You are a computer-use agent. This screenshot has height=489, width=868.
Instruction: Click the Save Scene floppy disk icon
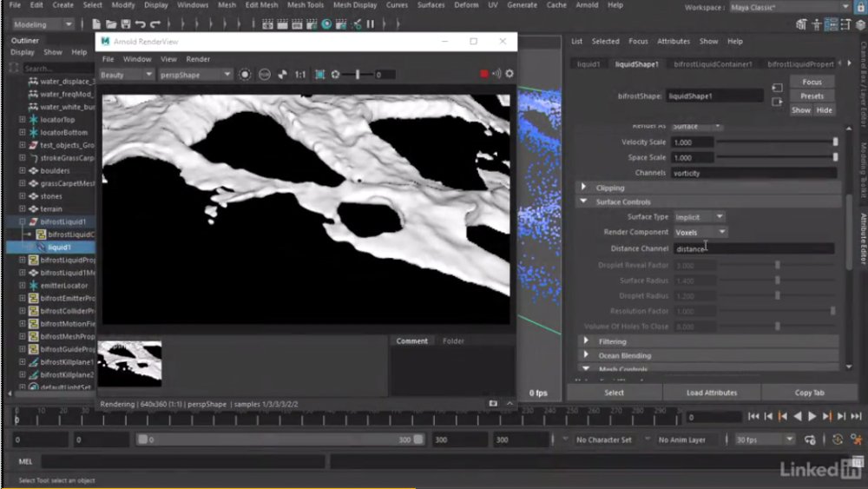coord(126,24)
